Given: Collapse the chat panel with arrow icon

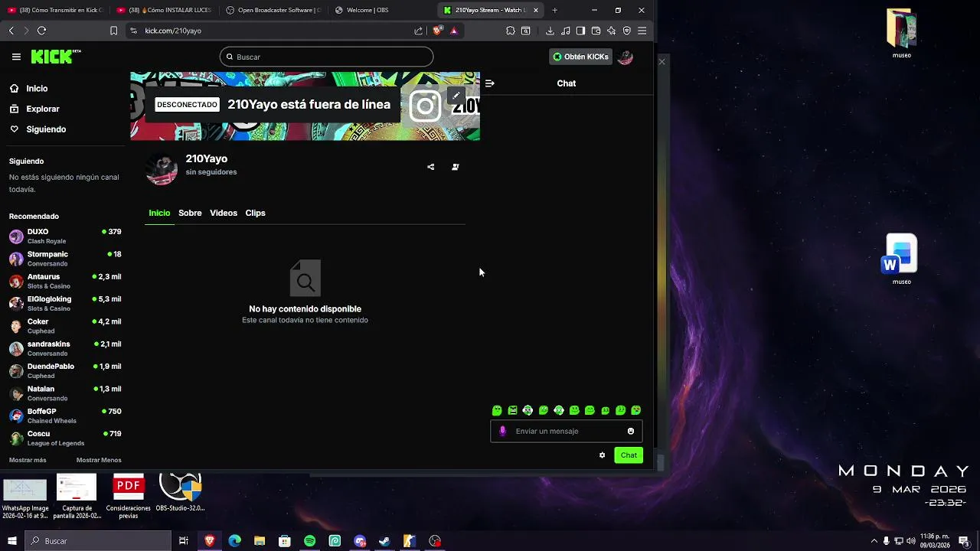Looking at the screenshot, I should pyautogui.click(x=490, y=83).
